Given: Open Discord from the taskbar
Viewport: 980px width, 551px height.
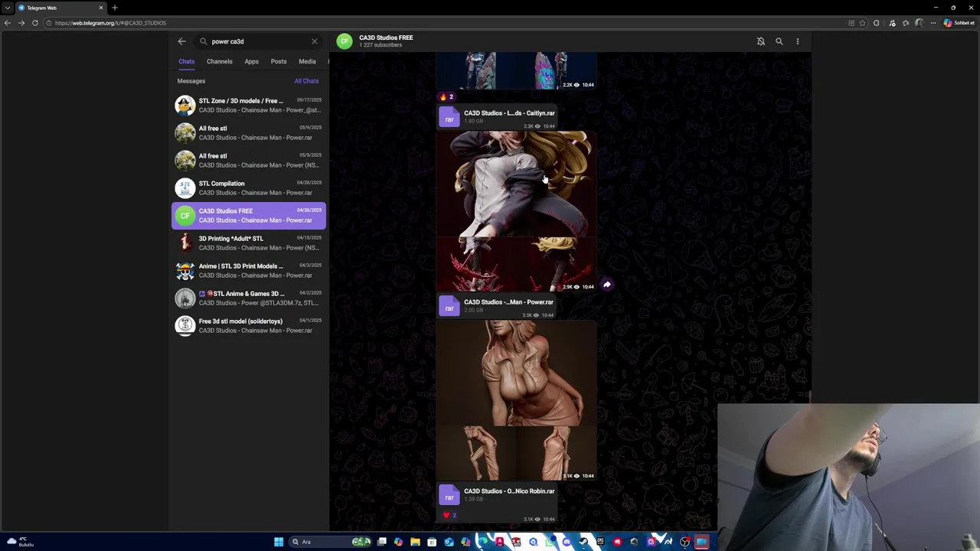Looking at the screenshot, I should click(567, 542).
